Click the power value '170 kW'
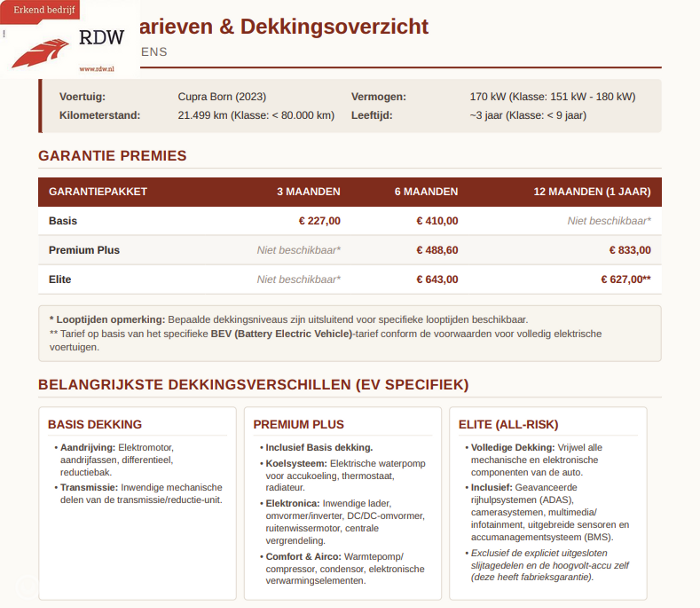Viewport: 700px width, 608px height. click(x=488, y=97)
